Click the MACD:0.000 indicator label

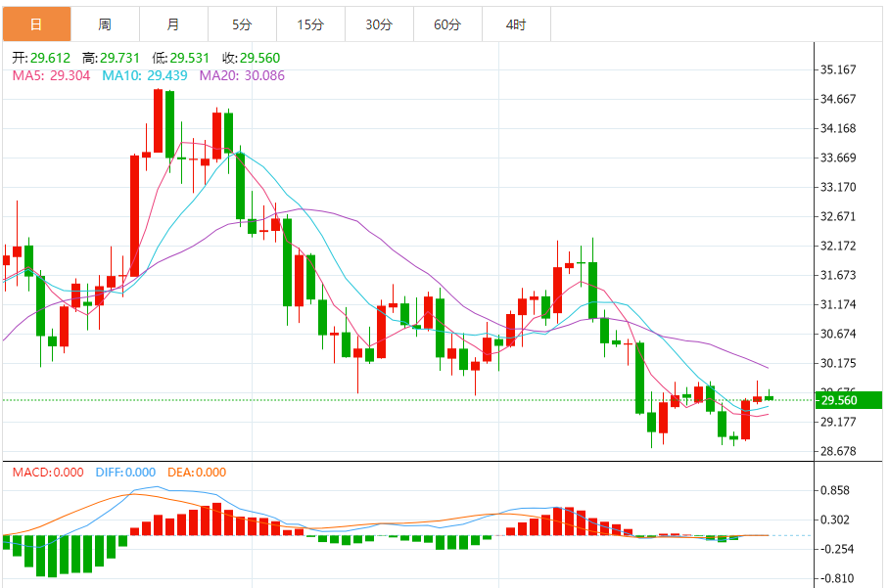[48, 472]
